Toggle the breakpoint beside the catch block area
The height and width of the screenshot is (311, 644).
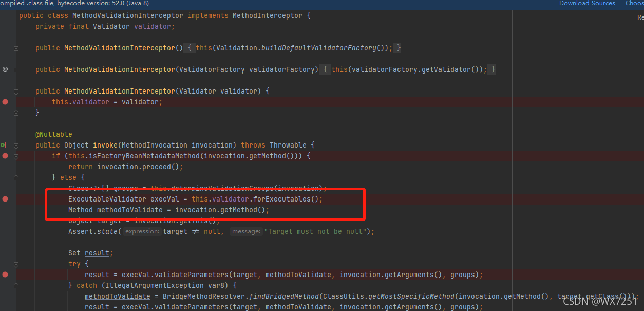point(5,285)
